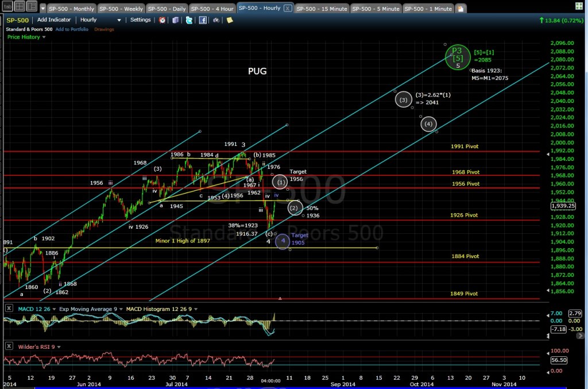Click 'Basis 1923: M5=M1=2075' annotation
This screenshot has height=389, width=588.
click(x=490, y=74)
